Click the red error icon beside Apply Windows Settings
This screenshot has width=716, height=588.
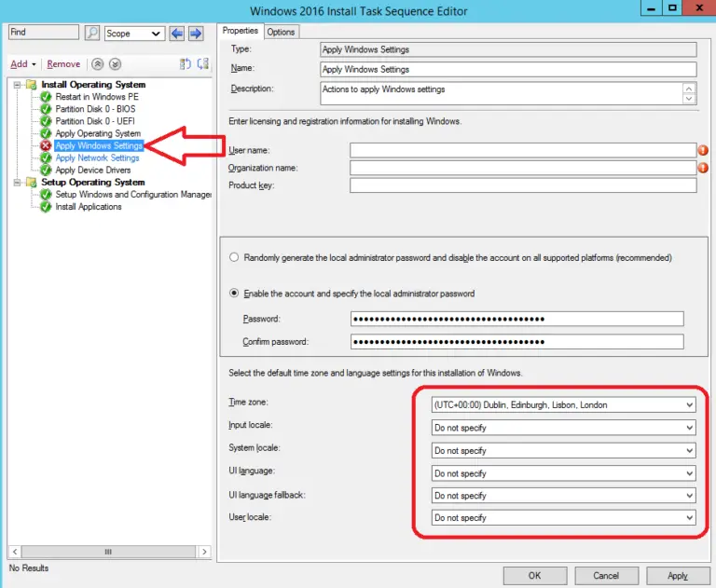pos(46,146)
